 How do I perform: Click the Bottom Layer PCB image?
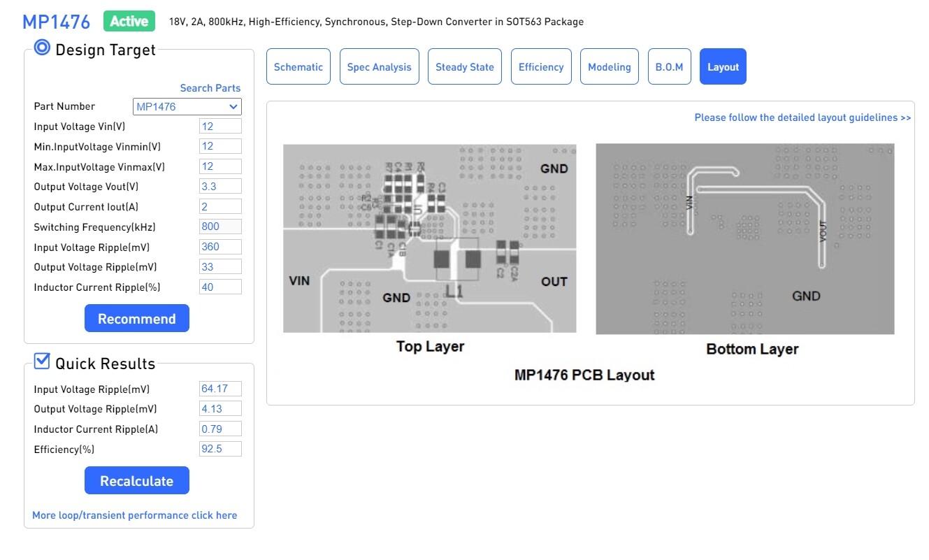pos(745,239)
